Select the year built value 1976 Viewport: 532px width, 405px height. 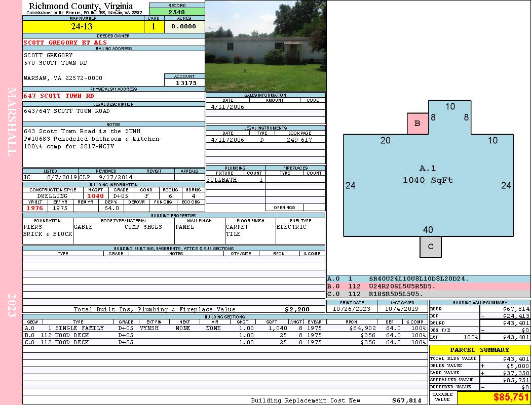[35, 208]
